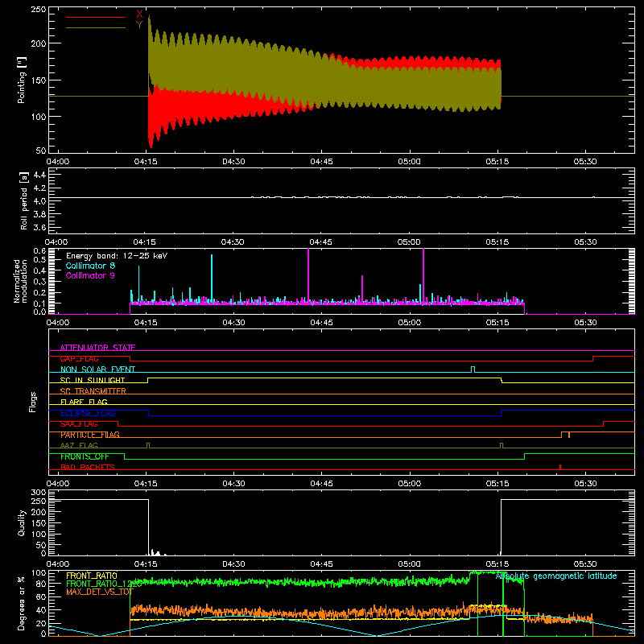Click the Normalized modulation axis title
The image size is (644, 644).
[20, 281]
